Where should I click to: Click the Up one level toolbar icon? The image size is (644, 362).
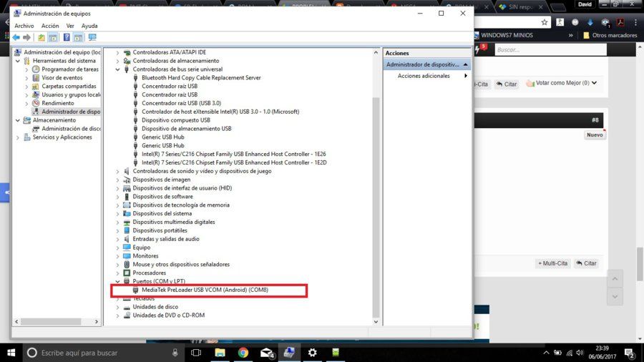point(42,37)
